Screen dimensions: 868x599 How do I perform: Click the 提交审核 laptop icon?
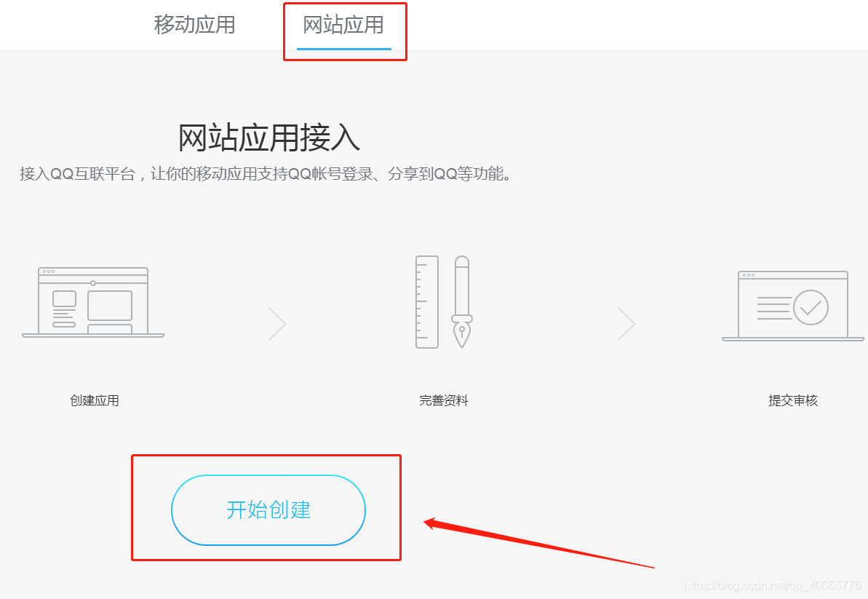coord(793,306)
